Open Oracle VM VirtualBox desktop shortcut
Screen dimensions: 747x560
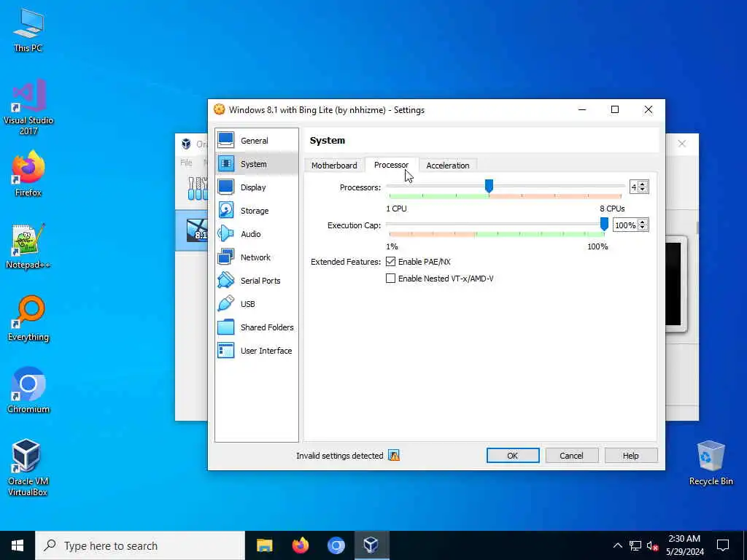click(28, 467)
